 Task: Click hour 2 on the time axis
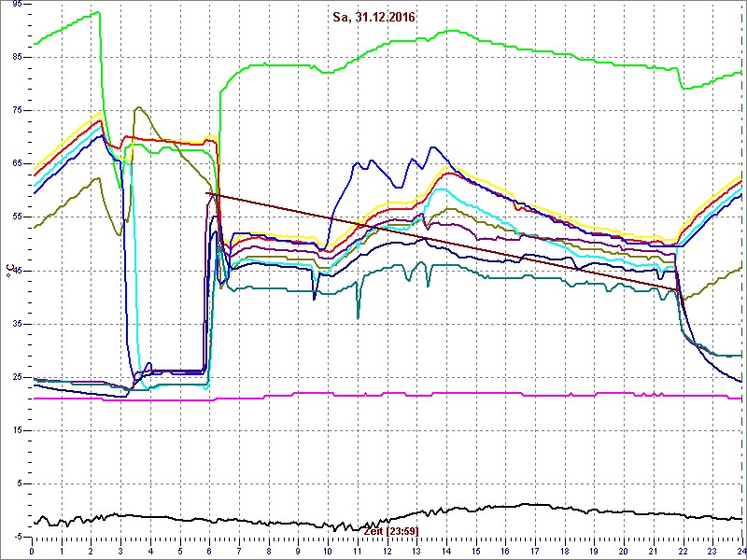tap(91, 551)
